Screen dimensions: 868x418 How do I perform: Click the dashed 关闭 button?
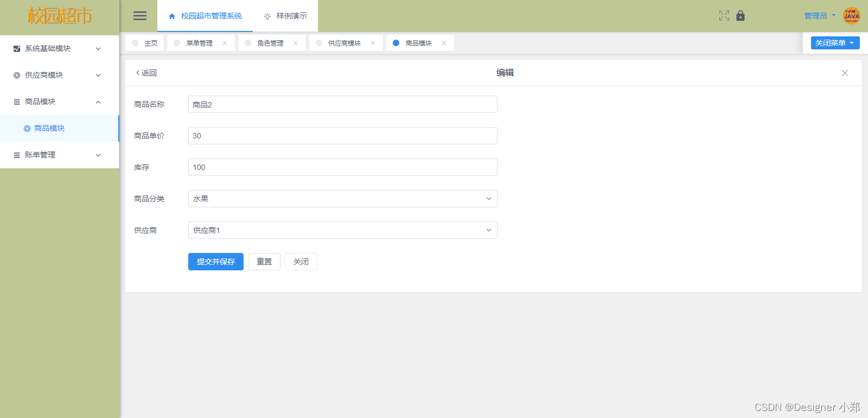click(301, 262)
